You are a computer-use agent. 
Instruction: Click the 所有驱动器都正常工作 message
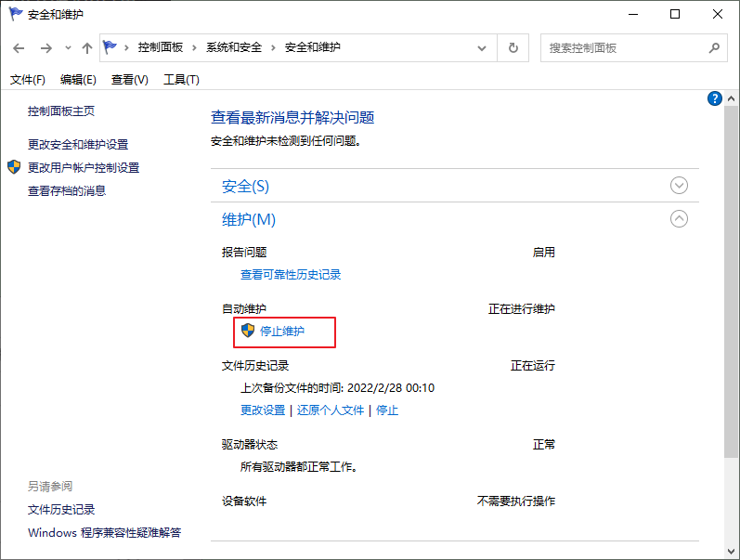click(299, 467)
